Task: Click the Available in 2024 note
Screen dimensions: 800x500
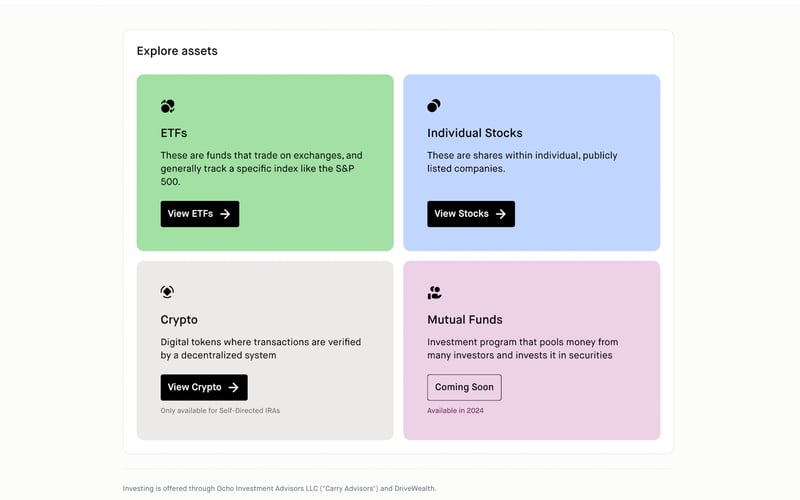Action: [x=455, y=411]
